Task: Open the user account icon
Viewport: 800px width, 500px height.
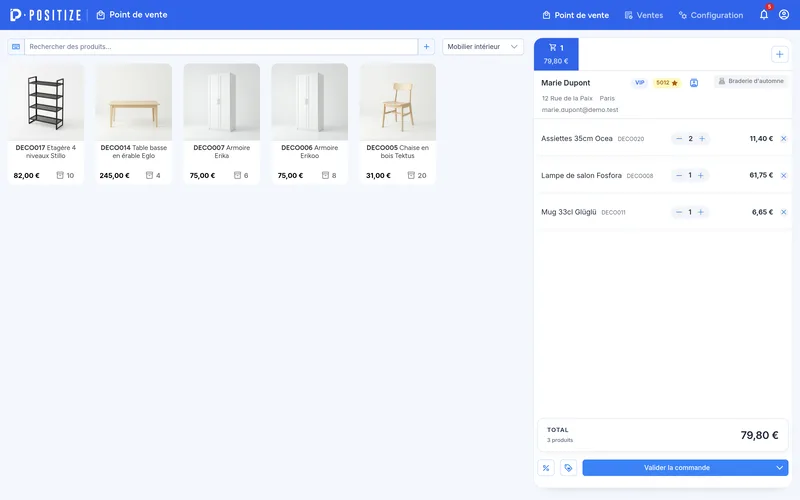Action: pyautogui.click(x=784, y=15)
